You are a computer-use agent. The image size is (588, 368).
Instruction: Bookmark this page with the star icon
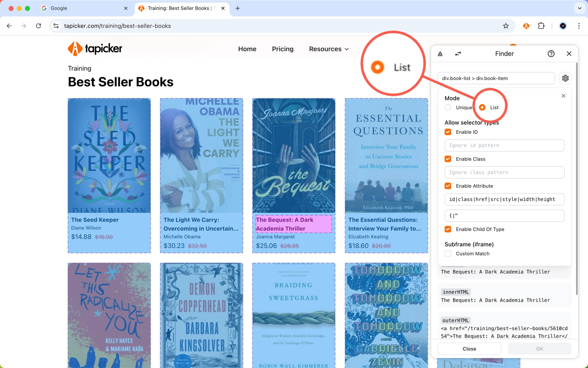click(506, 26)
